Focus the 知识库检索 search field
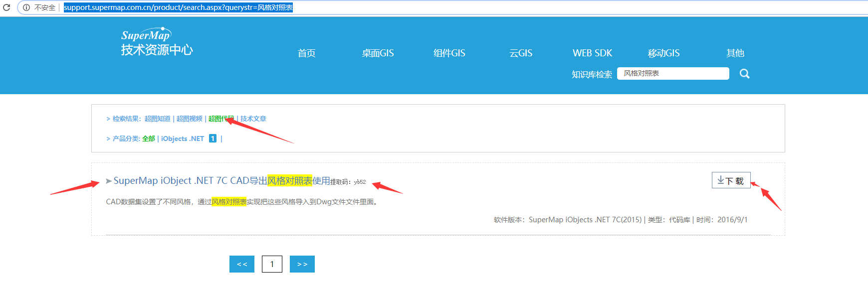This screenshot has width=868, height=284. [673, 74]
